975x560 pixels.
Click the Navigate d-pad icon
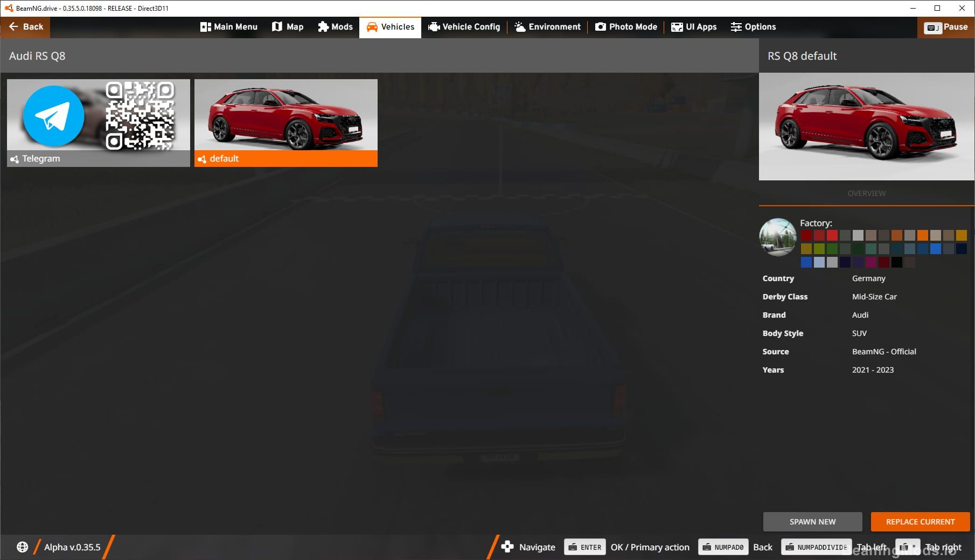click(507, 547)
